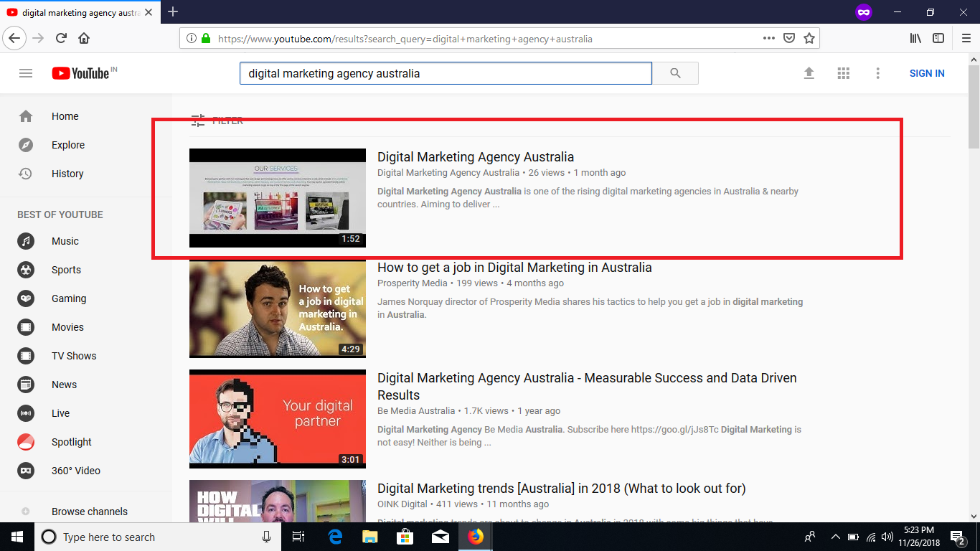The width and height of the screenshot is (980, 551).
Task: Click the page vertical scrollbar
Action: (x=974, y=287)
